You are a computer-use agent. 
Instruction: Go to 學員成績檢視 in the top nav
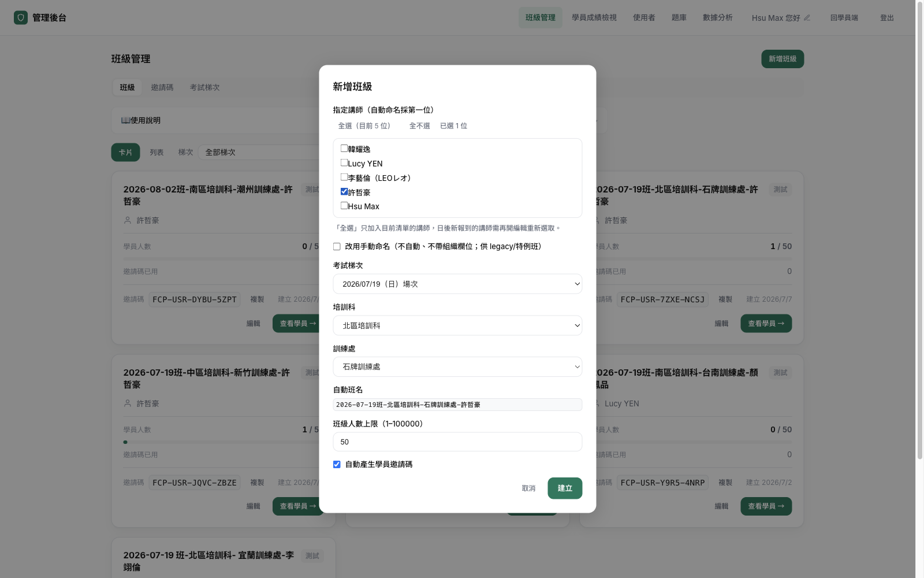tap(594, 18)
